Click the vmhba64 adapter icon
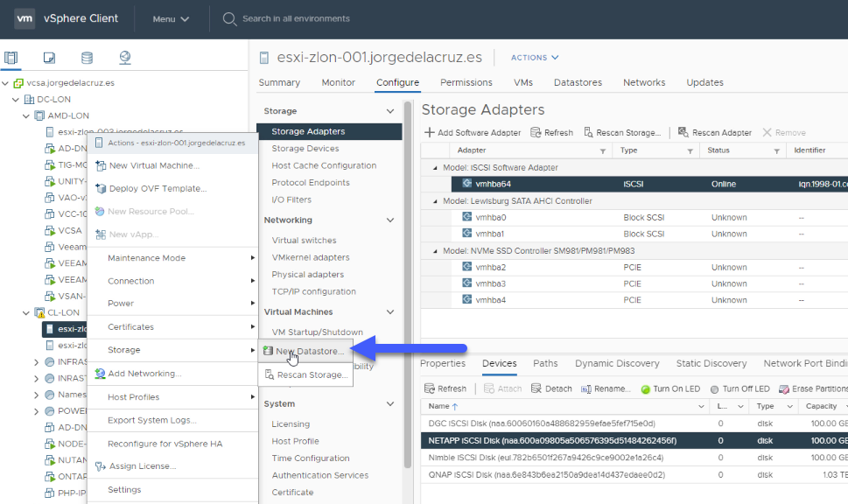Viewport: 848px width, 504px height. (x=466, y=184)
